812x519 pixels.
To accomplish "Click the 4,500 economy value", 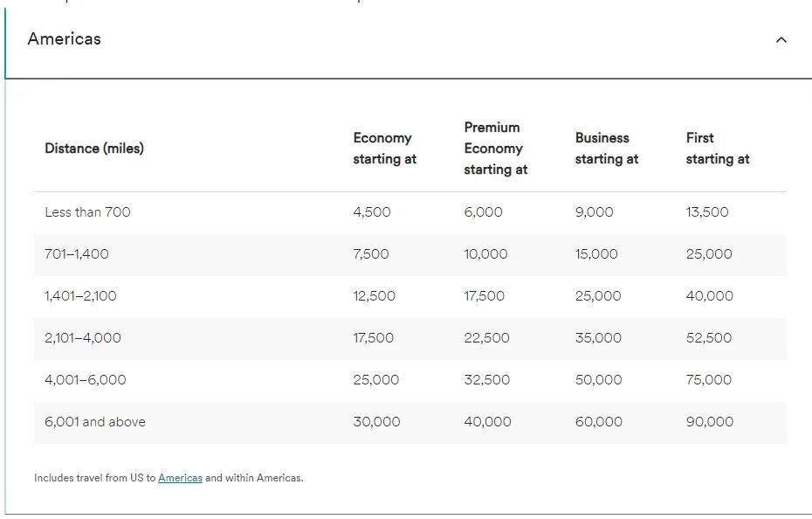I will 372,212.
